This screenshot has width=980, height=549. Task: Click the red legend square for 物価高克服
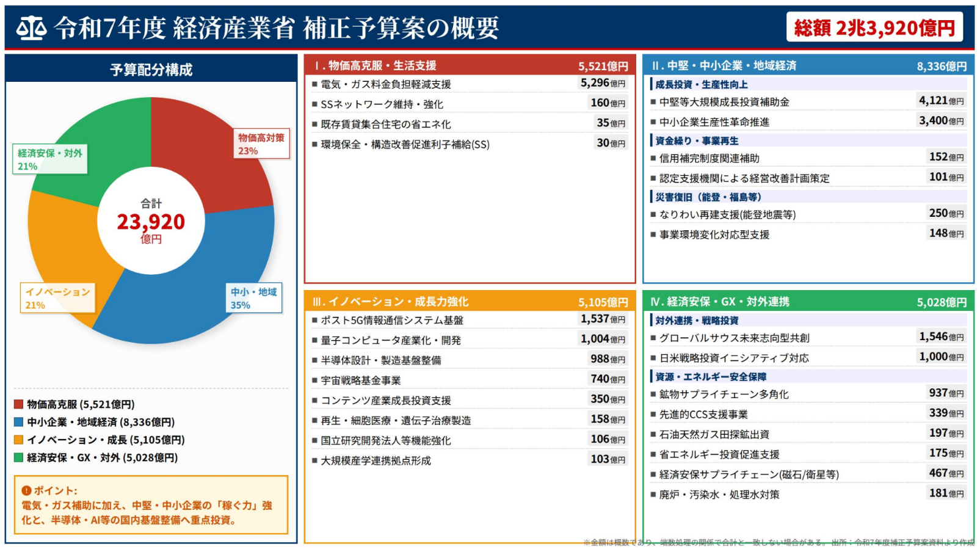[18, 404]
